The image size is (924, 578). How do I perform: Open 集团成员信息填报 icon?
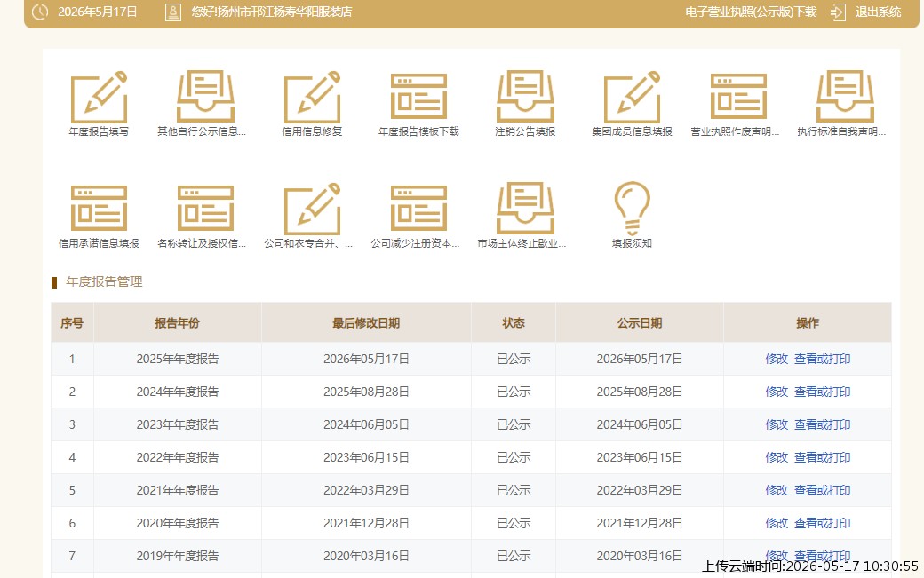click(x=633, y=97)
